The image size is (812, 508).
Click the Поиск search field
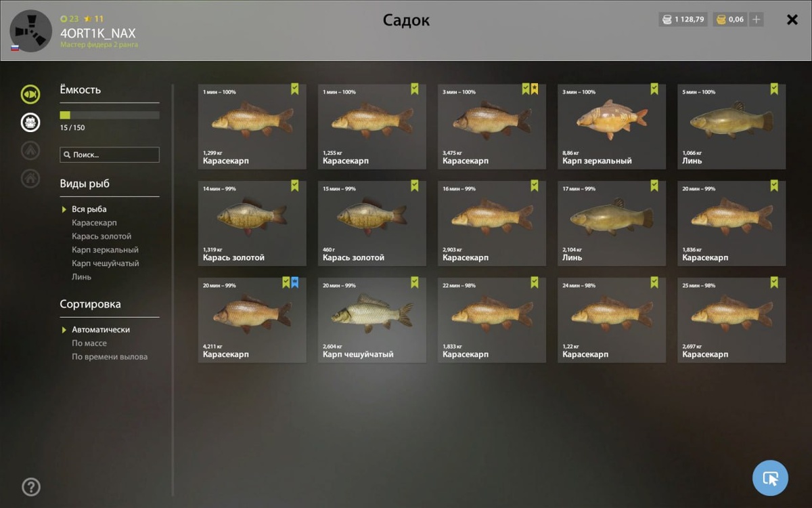(110, 154)
